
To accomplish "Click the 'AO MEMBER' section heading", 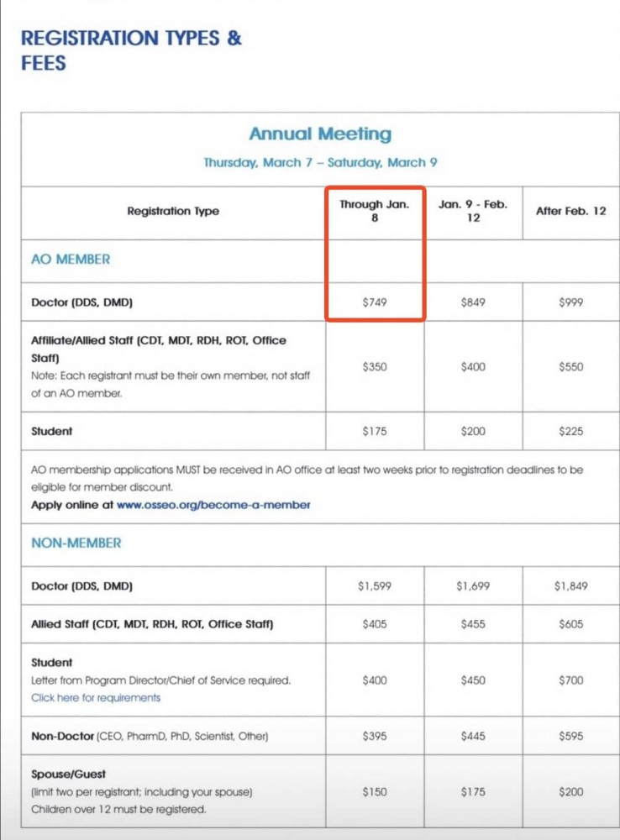I will 71,260.
